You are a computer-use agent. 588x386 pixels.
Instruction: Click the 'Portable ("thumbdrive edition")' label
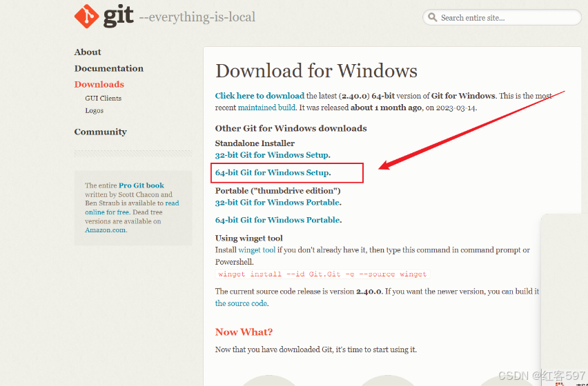(x=278, y=190)
